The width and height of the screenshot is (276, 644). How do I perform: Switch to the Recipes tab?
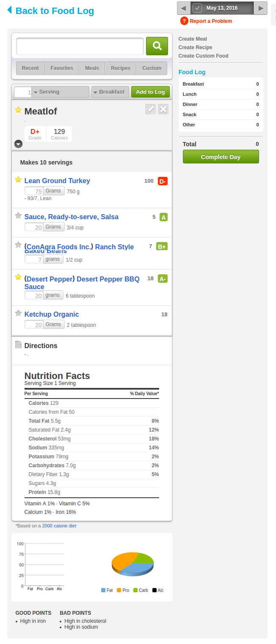click(121, 68)
